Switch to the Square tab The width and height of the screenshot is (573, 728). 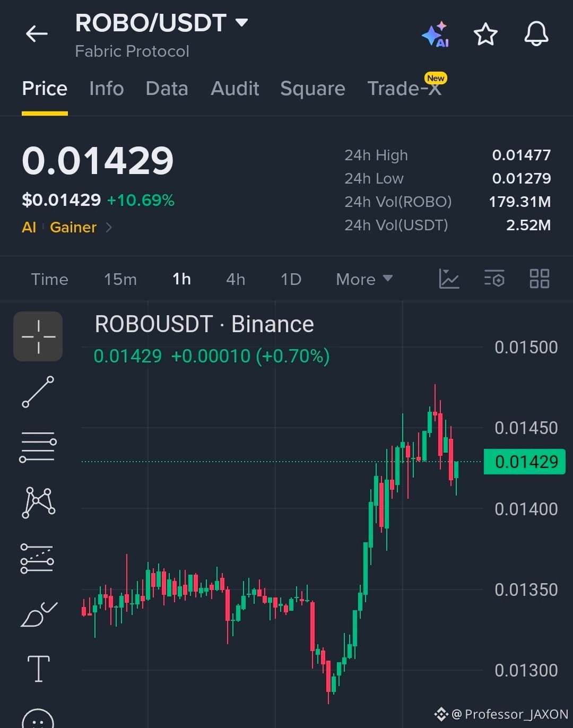tap(312, 89)
